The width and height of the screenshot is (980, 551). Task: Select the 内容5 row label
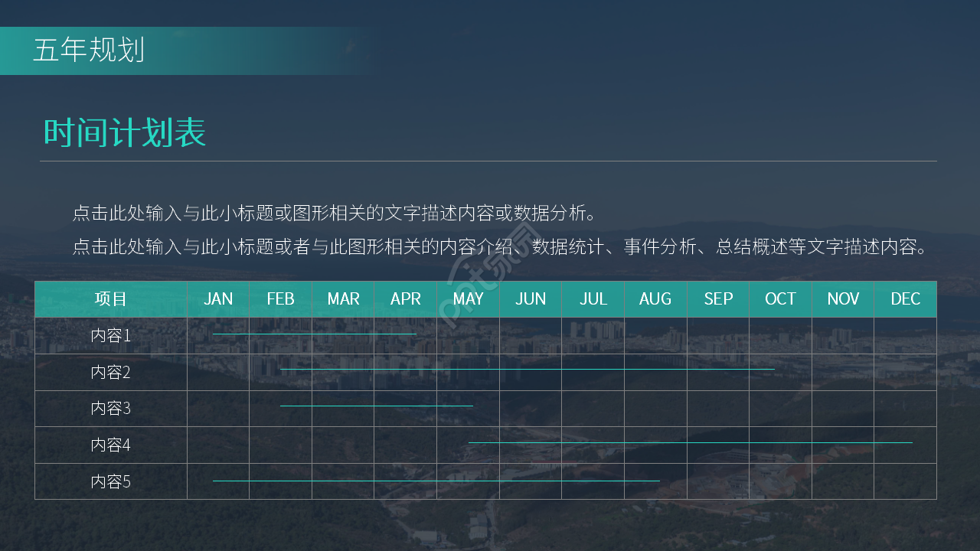point(111,482)
